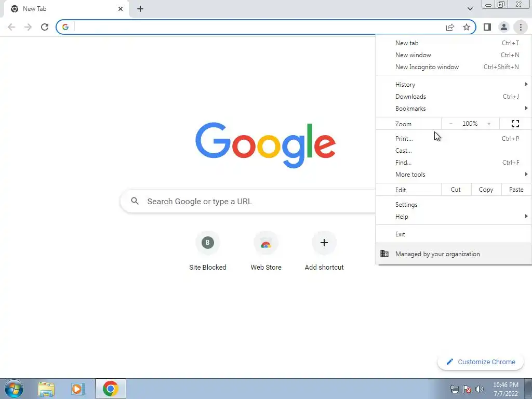Select New window from the menu
Viewport: 532px width, 399px height.
click(x=454, y=55)
